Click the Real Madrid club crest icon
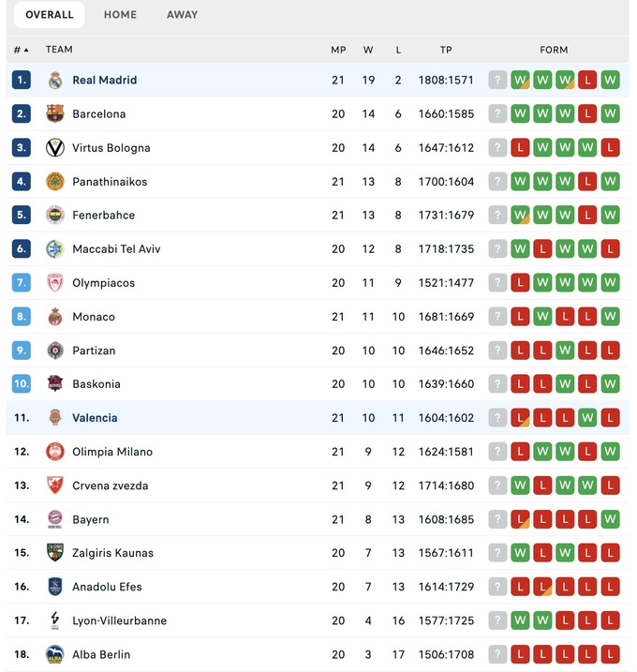Screen dimensions: 637x672 click(55, 81)
